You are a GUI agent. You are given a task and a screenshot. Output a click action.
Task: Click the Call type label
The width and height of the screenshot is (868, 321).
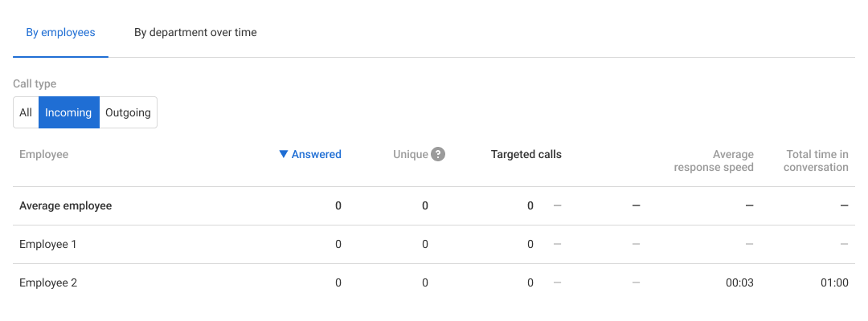35,83
